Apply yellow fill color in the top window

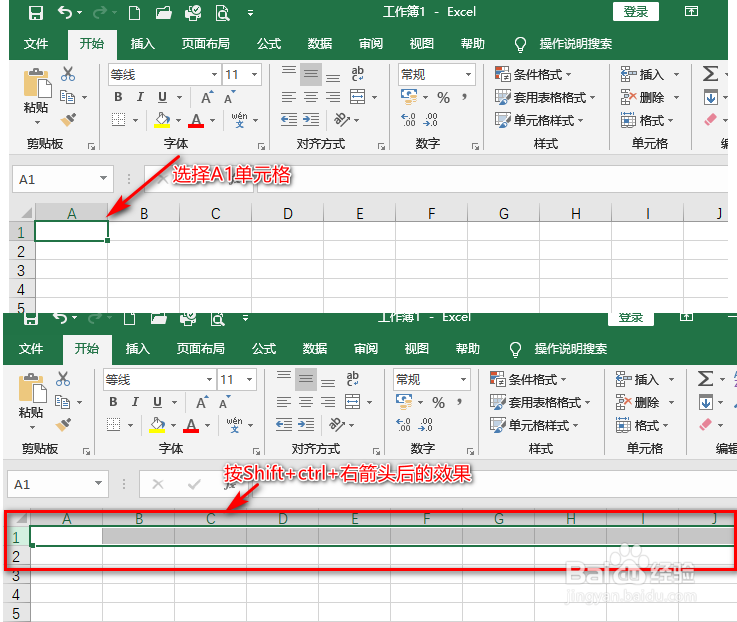(162, 120)
